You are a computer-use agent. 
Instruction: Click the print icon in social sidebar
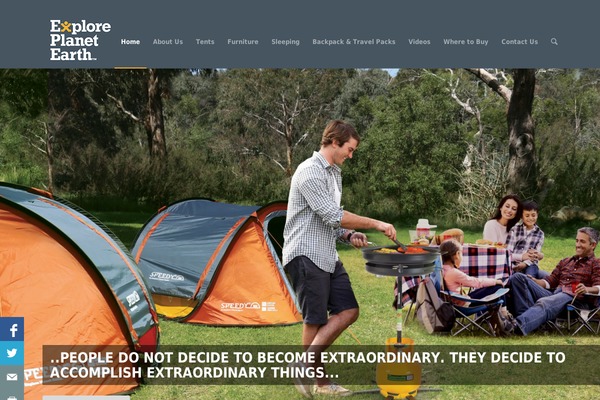click(x=12, y=396)
